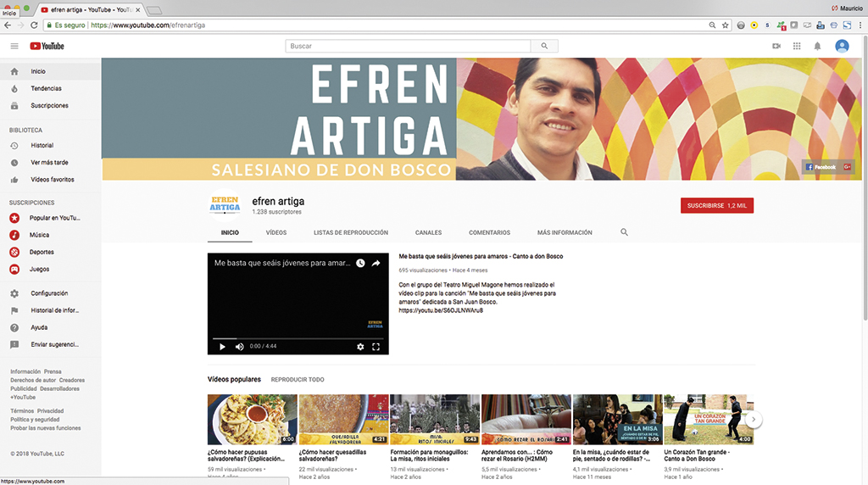Click the featured video title link
Viewport: 868px width, 485px height.
[481, 256]
